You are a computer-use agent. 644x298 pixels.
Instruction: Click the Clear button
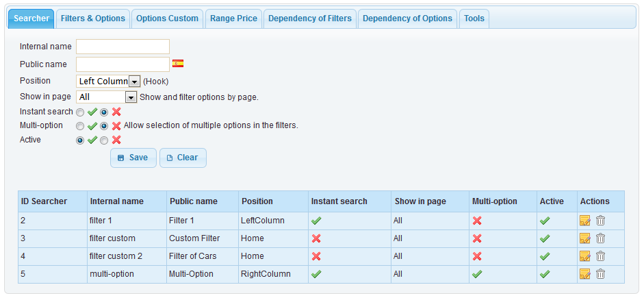183,158
